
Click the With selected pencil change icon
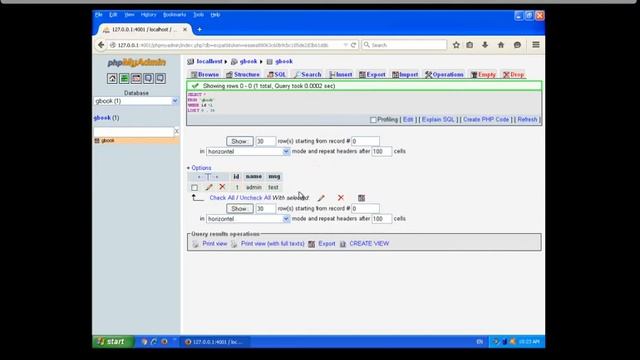[321, 198]
